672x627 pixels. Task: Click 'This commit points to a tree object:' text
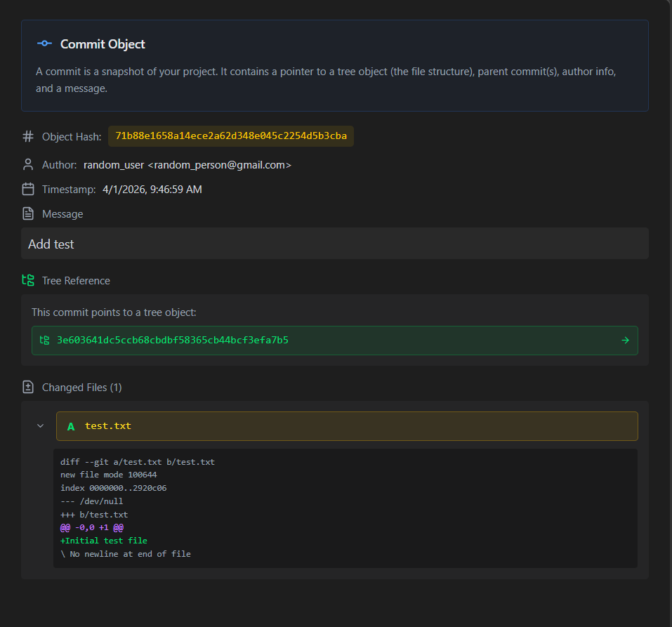point(114,312)
